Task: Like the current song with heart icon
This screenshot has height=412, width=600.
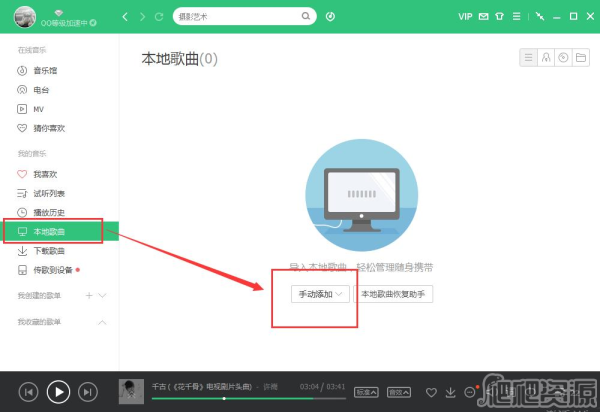Action: (431, 392)
